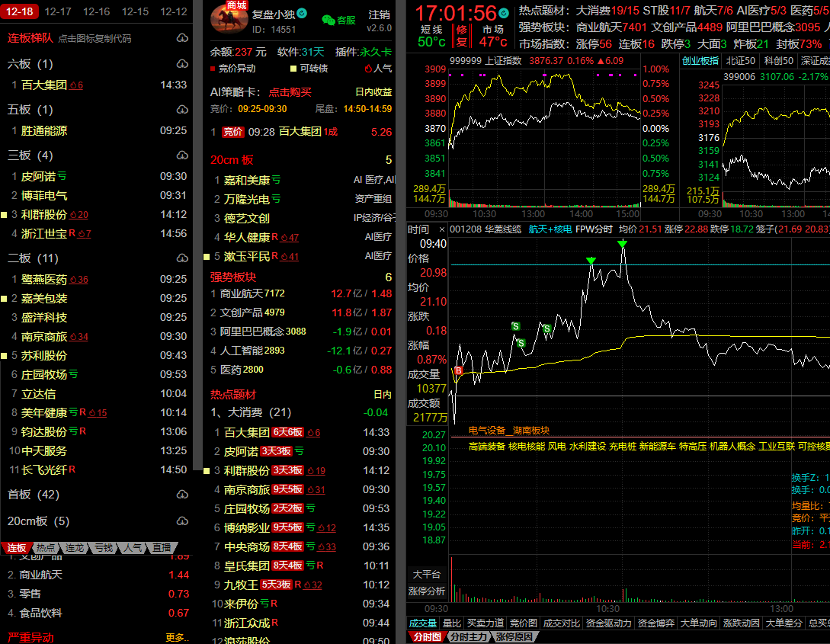Screen dimensions: 830x644
Task: Click the cloud copy icon beside 二板 (11)
Action: 181,258
